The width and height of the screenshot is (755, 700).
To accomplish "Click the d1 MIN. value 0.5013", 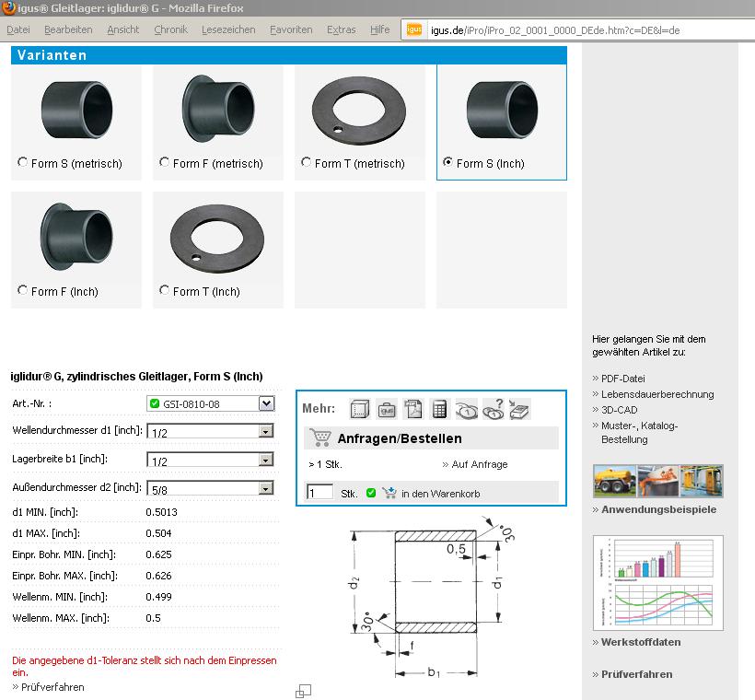I will (161, 511).
